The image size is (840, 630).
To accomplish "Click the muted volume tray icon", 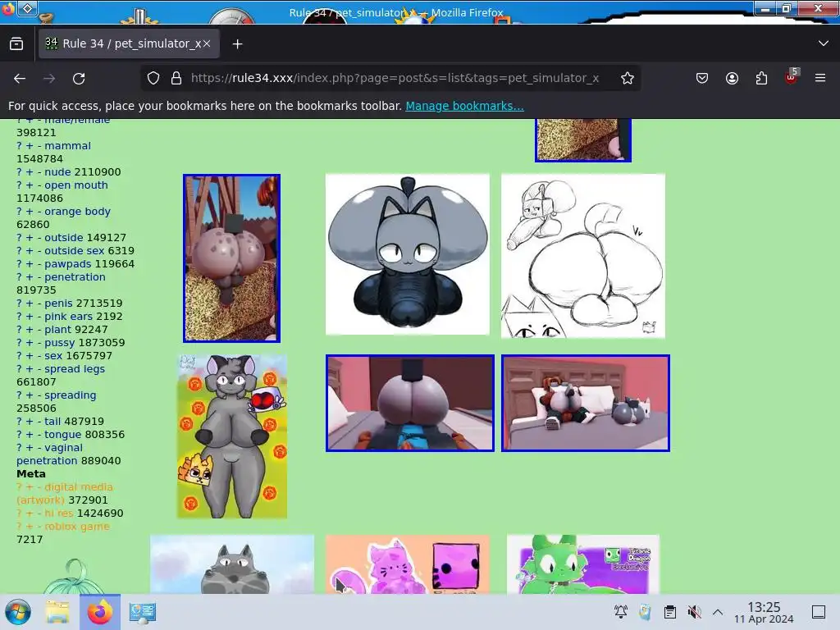I will click(x=694, y=612).
